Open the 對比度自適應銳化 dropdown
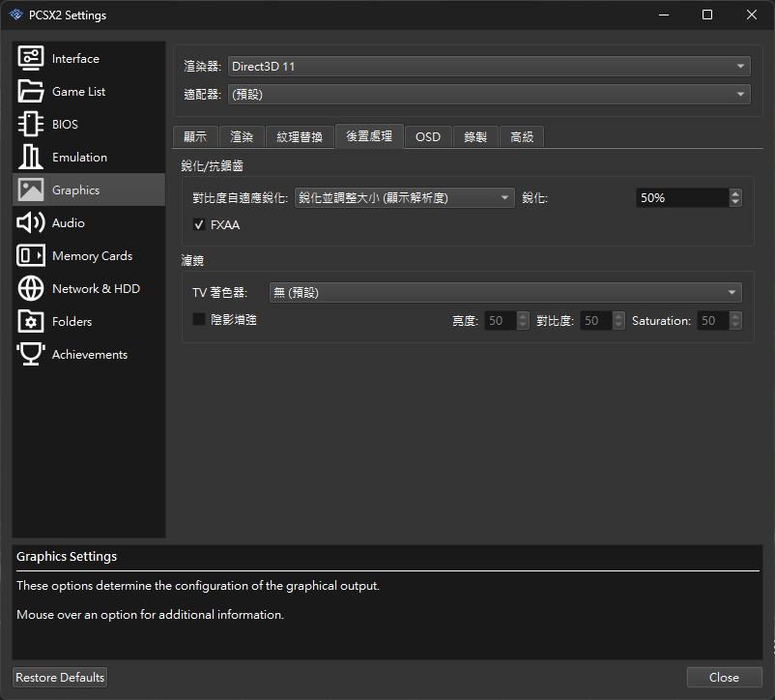 pyautogui.click(x=404, y=197)
